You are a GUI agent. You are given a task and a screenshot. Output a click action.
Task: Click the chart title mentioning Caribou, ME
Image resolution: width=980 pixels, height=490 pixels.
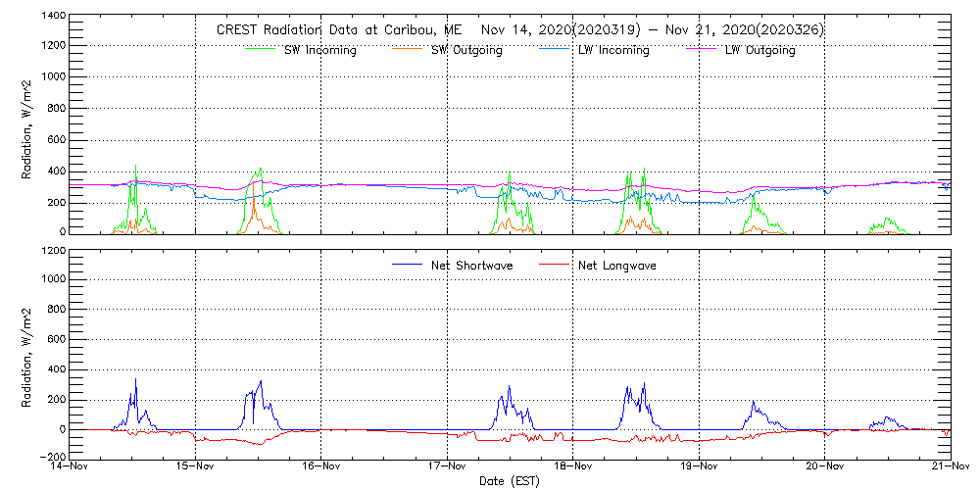coord(519,30)
